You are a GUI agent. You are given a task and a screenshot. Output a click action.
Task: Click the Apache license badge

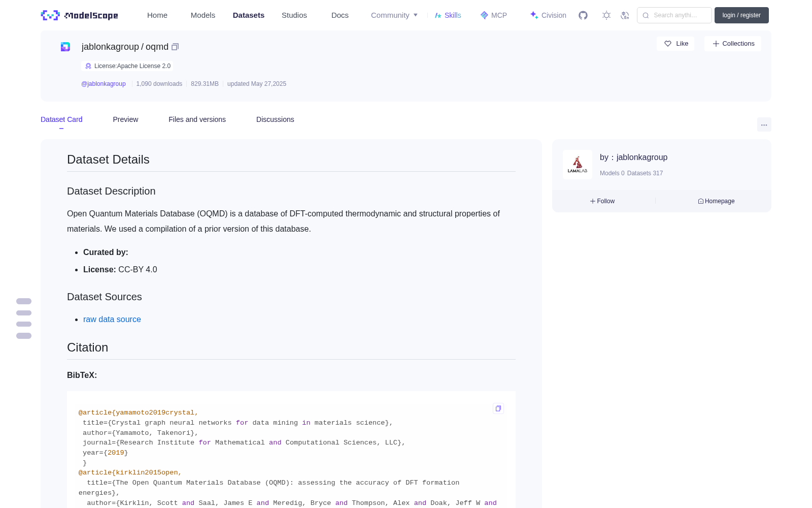127,66
